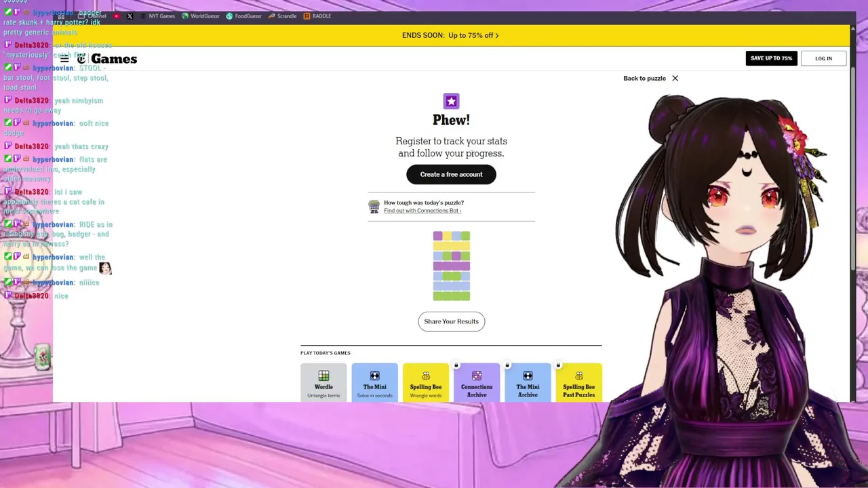Image resolution: width=868 pixels, height=488 pixels.
Task: Click The Mini Archive label
Action: click(528, 391)
